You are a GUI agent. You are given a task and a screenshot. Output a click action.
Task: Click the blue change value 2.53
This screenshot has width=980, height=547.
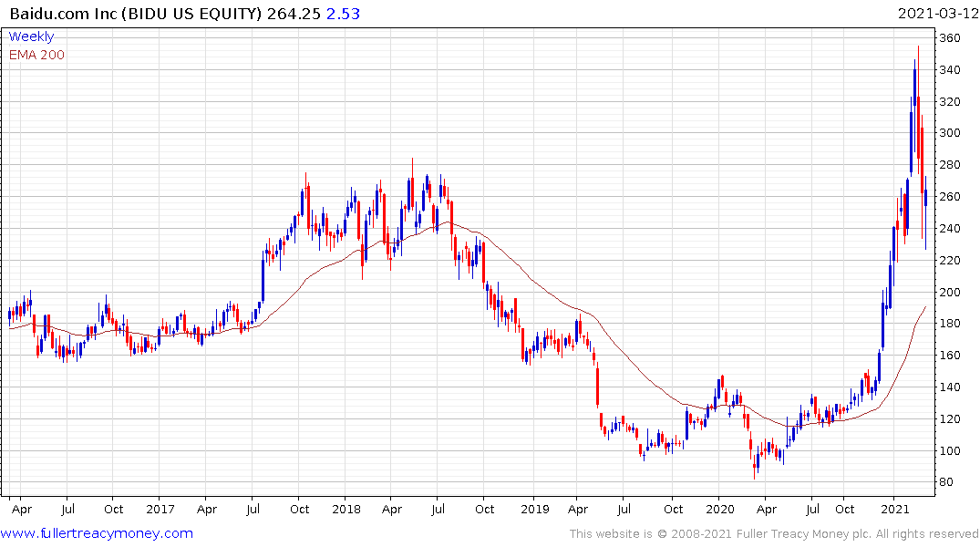(x=343, y=14)
